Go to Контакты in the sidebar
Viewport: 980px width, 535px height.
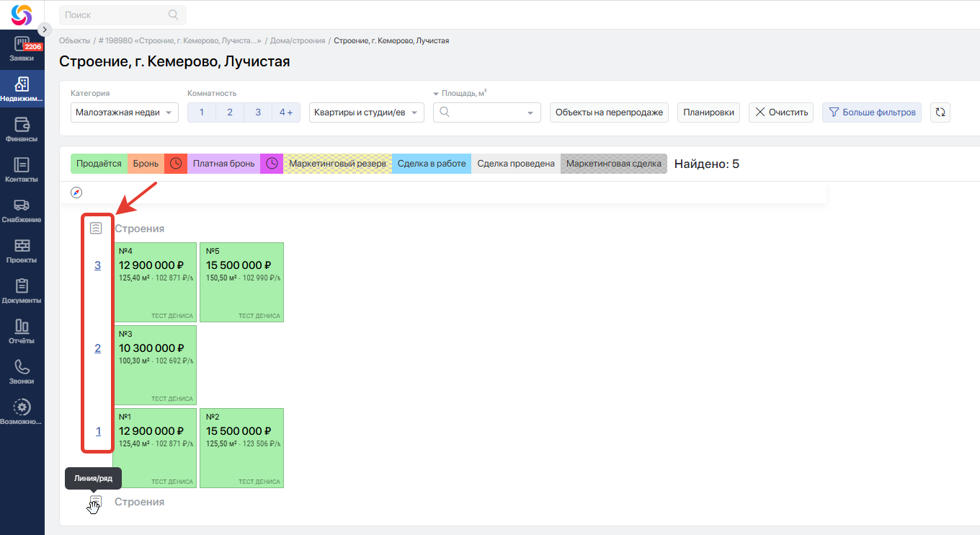tap(22, 170)
